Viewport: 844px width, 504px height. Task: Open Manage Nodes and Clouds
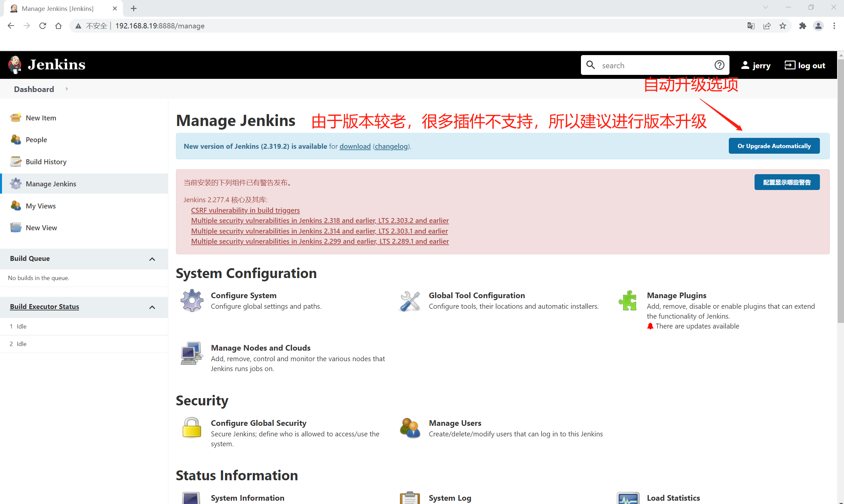(261, 348)
